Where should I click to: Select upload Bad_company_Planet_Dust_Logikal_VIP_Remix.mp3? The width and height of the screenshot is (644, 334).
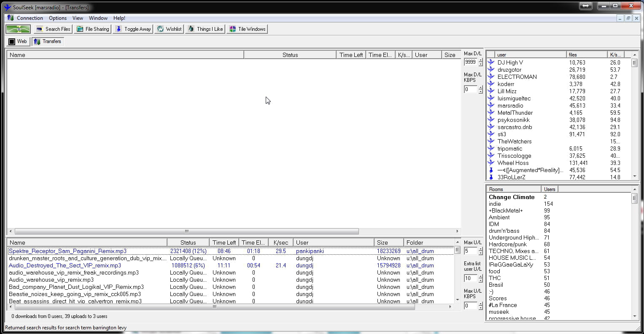click(x=76, y=287)
